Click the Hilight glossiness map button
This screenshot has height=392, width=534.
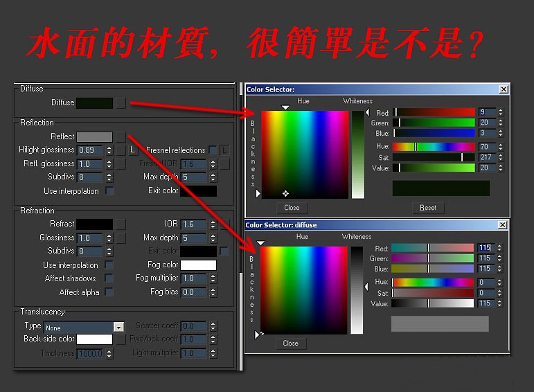(121, 150)
